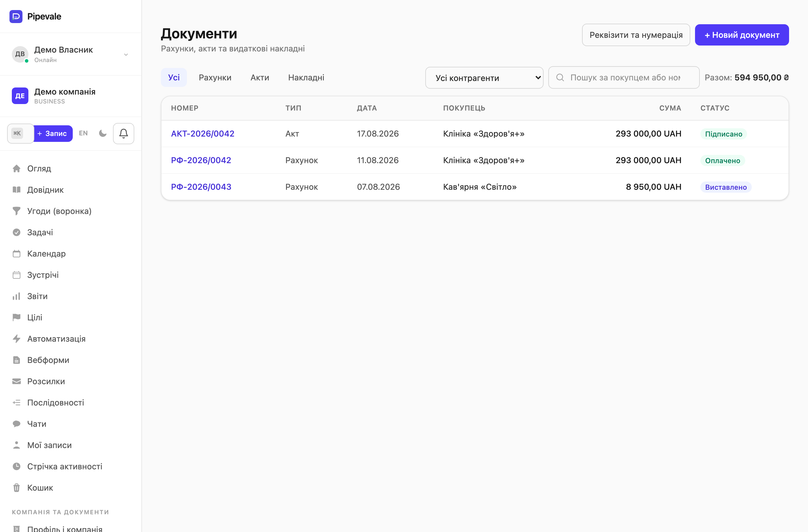This screenshot has width=808, height=532.
Task: Click the КОМПАНІЯ ТА ДОКУМЕНТИ section label
Action: (x=60, y=512)
